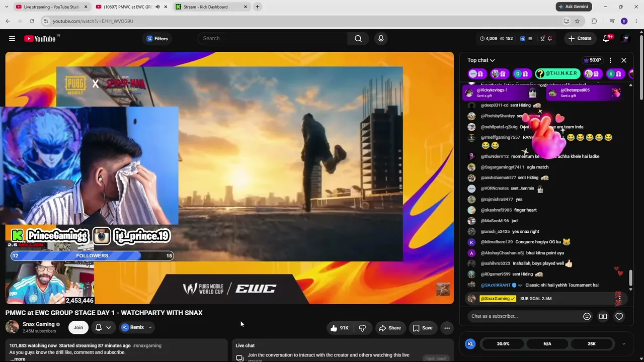This screenshot has height=362, width=644.
Task: Mute the PMWC at EWC tab audio
Action: pos(157,7)
